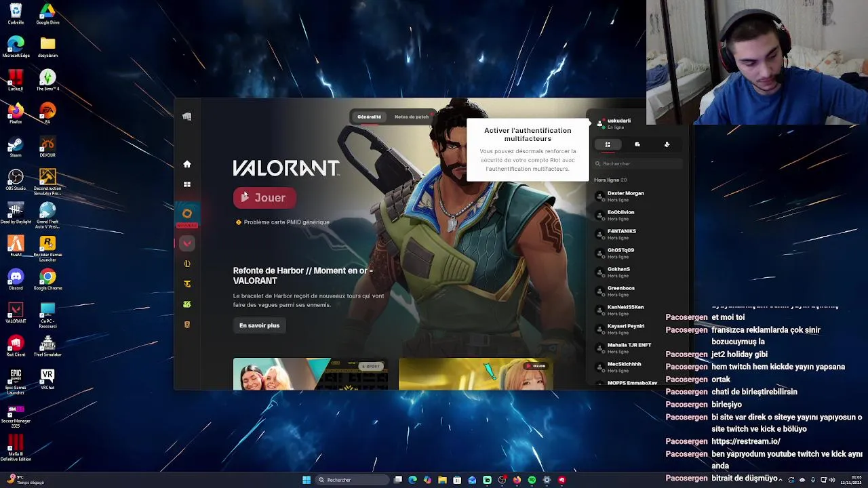The height and width of the screenshot is (488, 868).
Task: Select friend Greenboos
Action: tap(637, 291)
